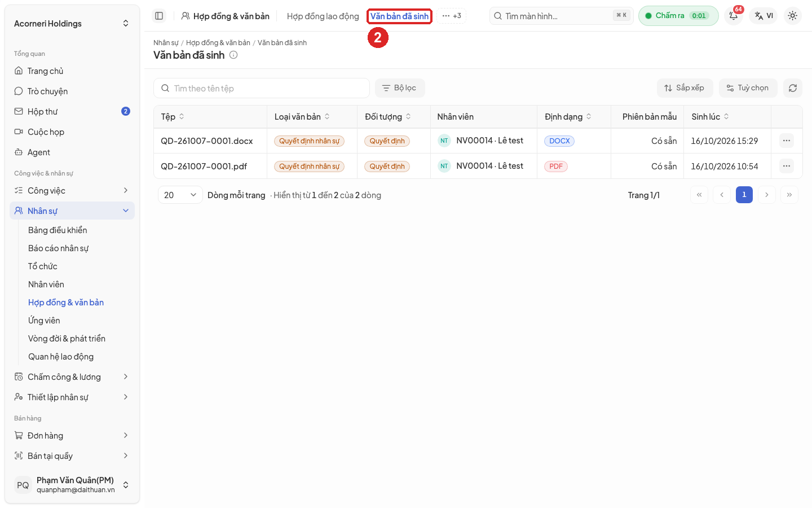Show more tabs with +3 button
This screenshot has height=508, width=812.
(x=452, y=16)
